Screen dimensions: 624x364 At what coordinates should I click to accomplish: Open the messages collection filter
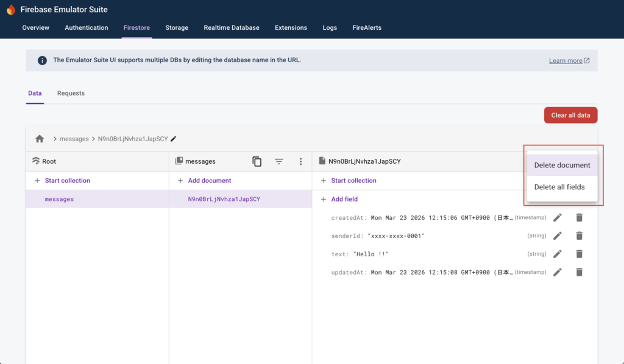[278, 161]
